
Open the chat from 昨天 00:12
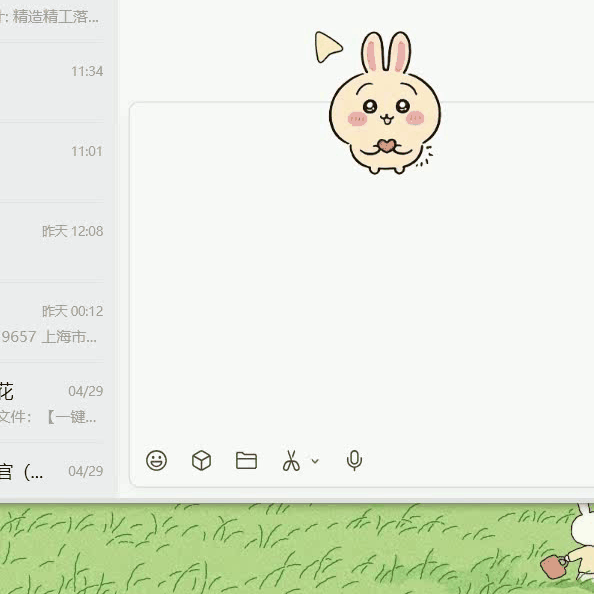point(52,322)
